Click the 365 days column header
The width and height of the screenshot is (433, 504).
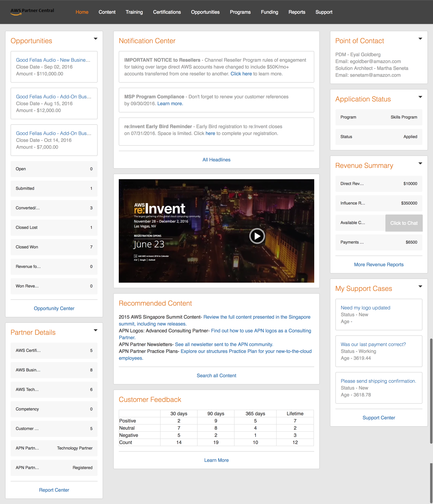[255, 413]
